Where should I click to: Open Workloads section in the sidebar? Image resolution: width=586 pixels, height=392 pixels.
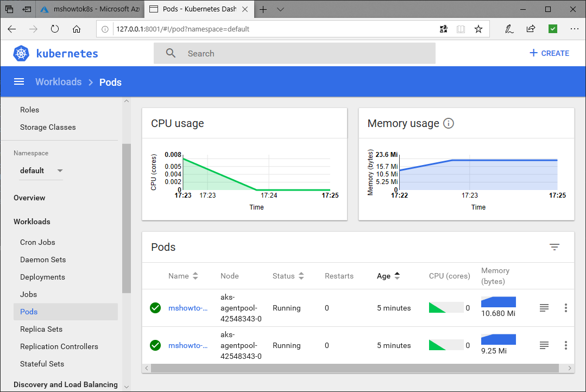click(x=31, y=222)
